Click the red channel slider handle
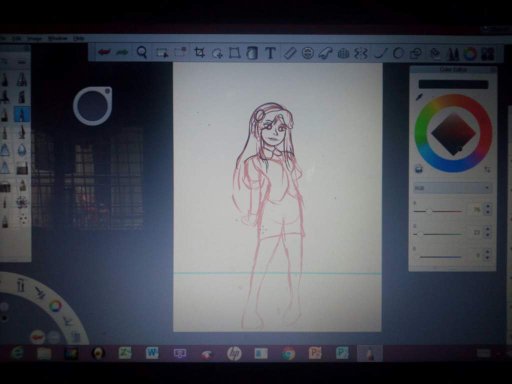This screenshot has height=384, width=512. 429,212
